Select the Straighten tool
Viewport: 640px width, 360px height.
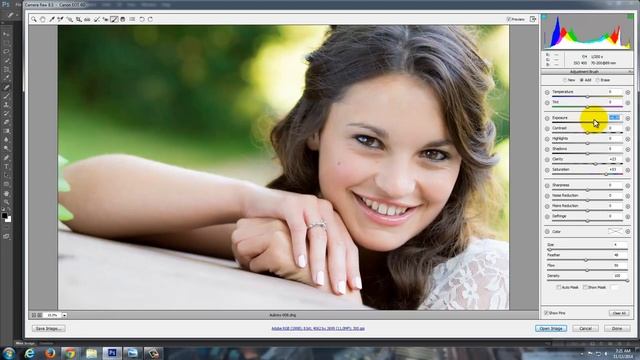pos(87,19)
